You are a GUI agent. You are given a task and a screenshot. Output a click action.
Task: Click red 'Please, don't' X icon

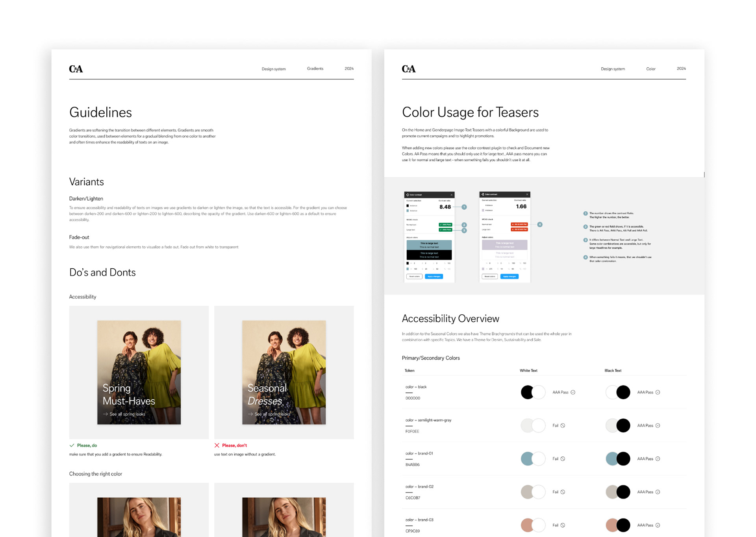pos(217,445)
